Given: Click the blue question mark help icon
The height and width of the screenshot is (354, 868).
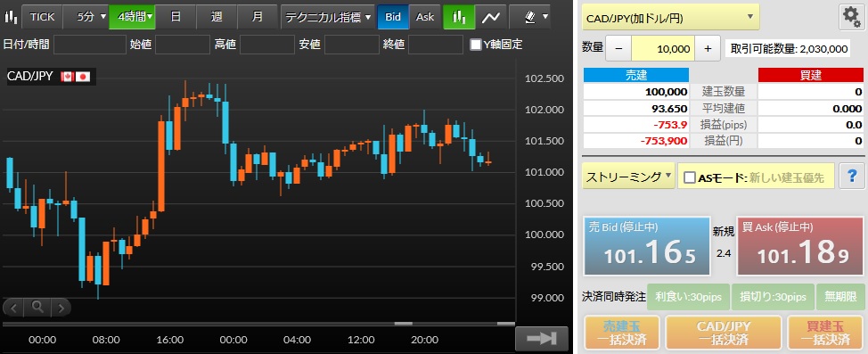Looking at the screenshot, I should (852, 177).
